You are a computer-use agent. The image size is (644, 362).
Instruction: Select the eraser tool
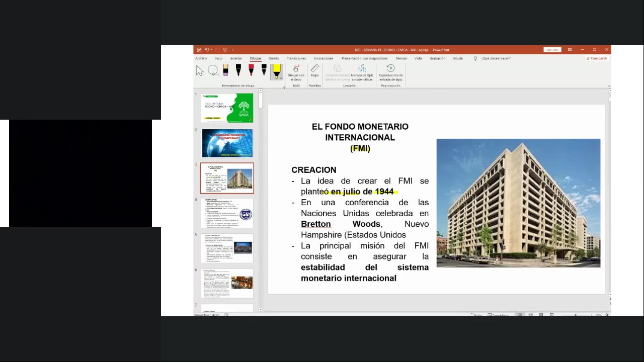[x=225, y=70]
